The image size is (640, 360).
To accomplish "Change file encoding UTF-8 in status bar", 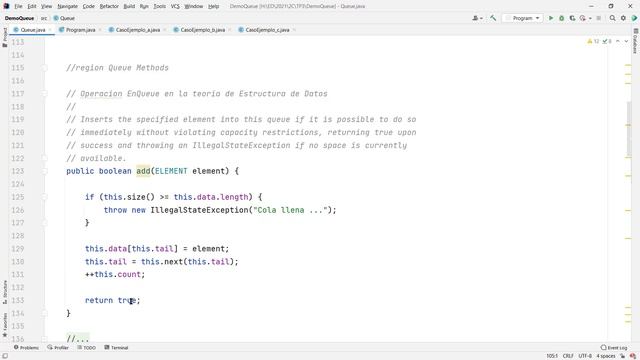I will [585, 356].
